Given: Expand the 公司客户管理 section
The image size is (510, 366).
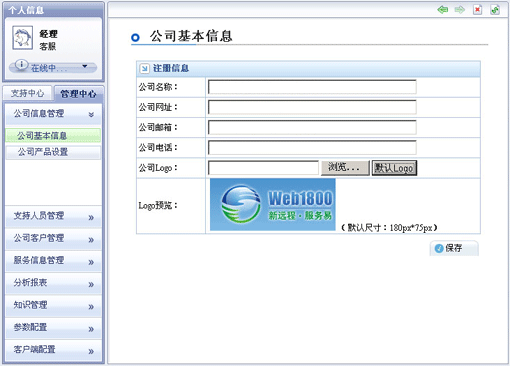Looking at the screenshot, I should click(x=53, y=239).
